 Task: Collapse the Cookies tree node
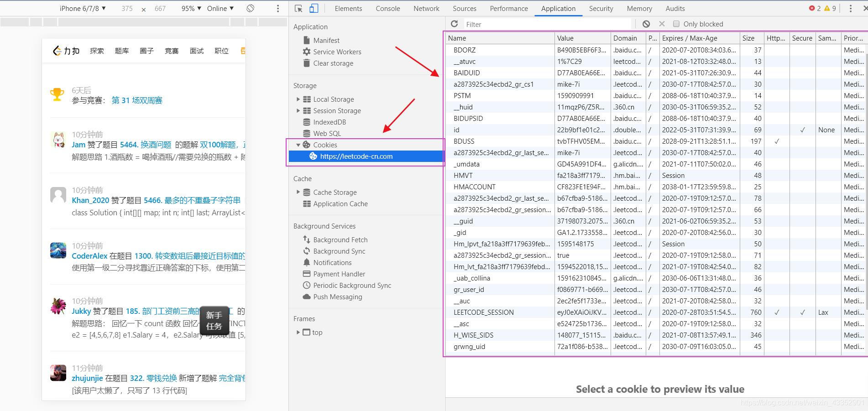click(x=298, y=145)
